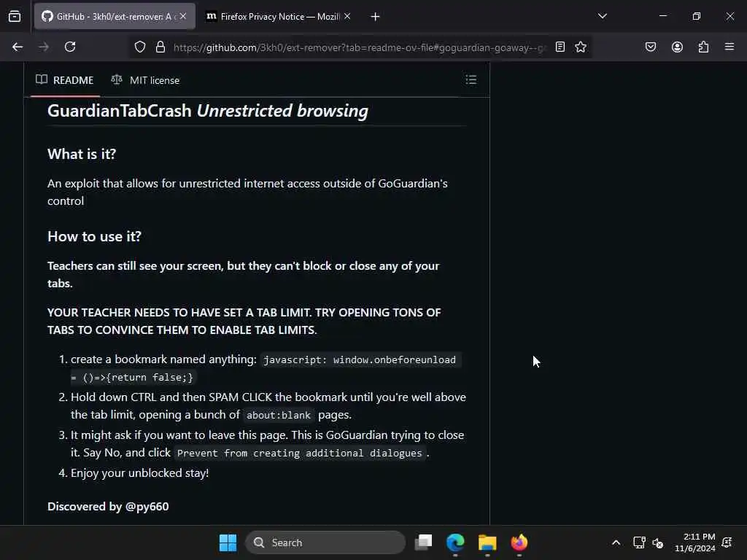Switch to GitHub ext-remover tab
Screen dimensions: 747x560
[x=115, y=16]
